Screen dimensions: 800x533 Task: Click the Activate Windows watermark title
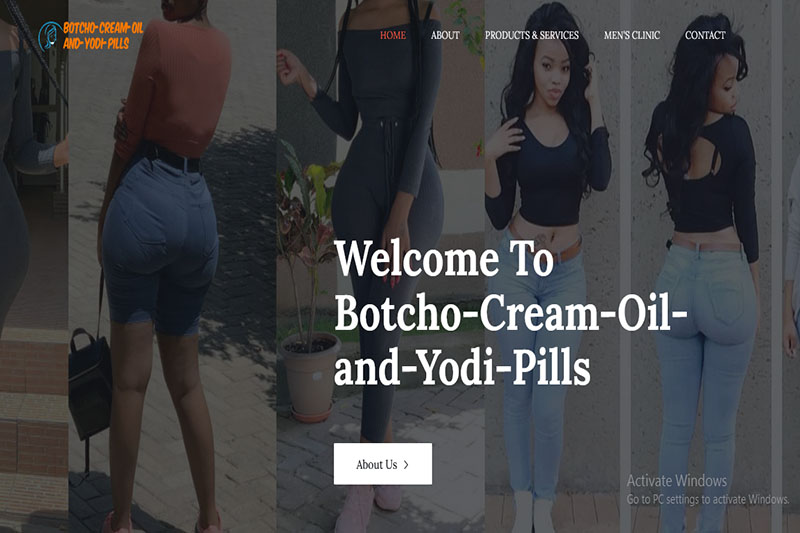[677, 480]
